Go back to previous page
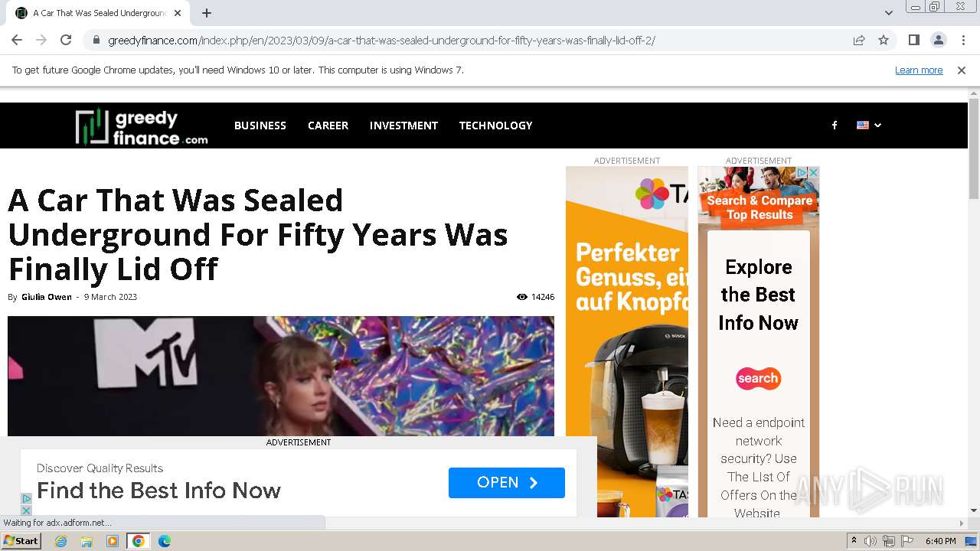 click(17, 40)
